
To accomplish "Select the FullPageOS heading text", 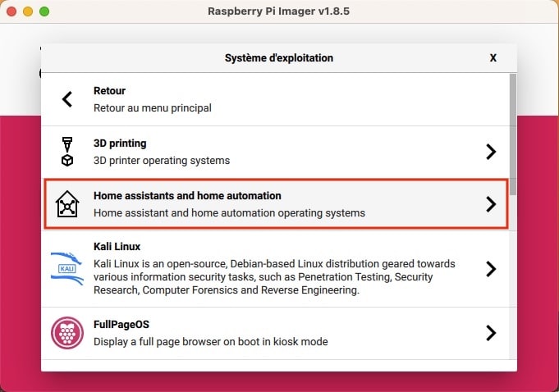I will 121,325.
